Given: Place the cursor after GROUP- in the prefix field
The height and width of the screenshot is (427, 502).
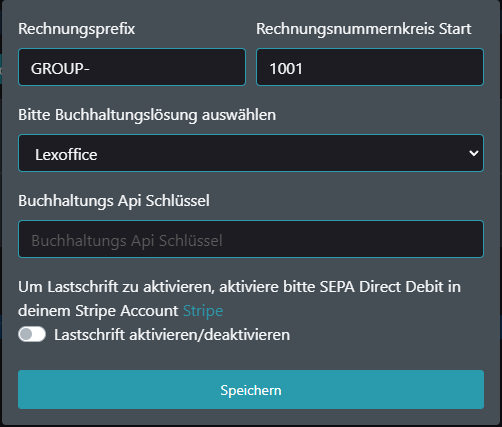Looking at the screenshot, I should pyautogui.click(x=91, y=69).
